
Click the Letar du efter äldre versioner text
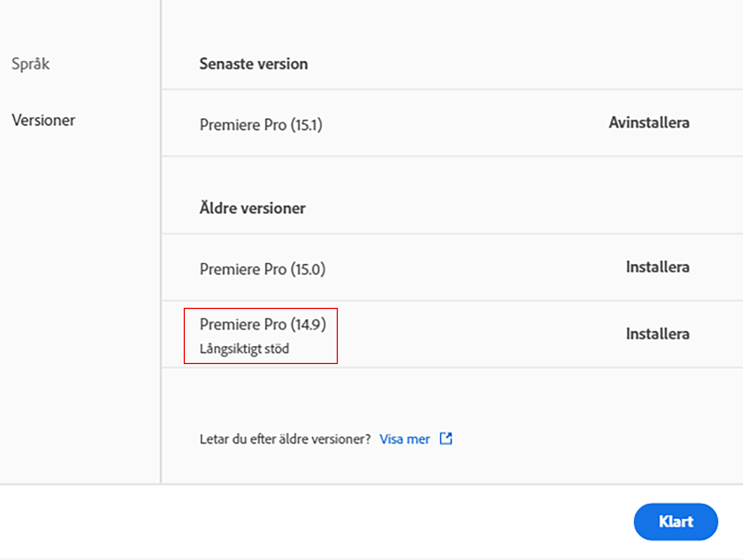[x=285, y=439]
